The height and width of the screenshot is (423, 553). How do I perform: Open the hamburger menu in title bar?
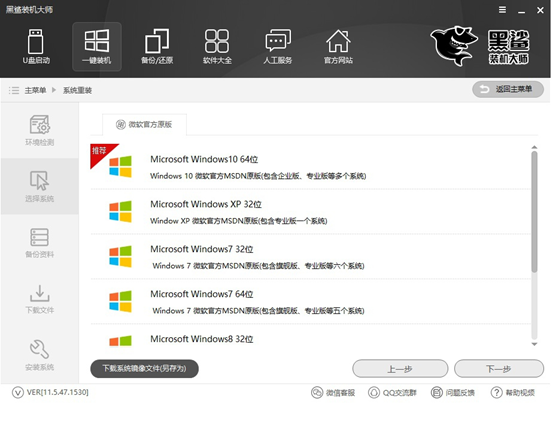502,10
